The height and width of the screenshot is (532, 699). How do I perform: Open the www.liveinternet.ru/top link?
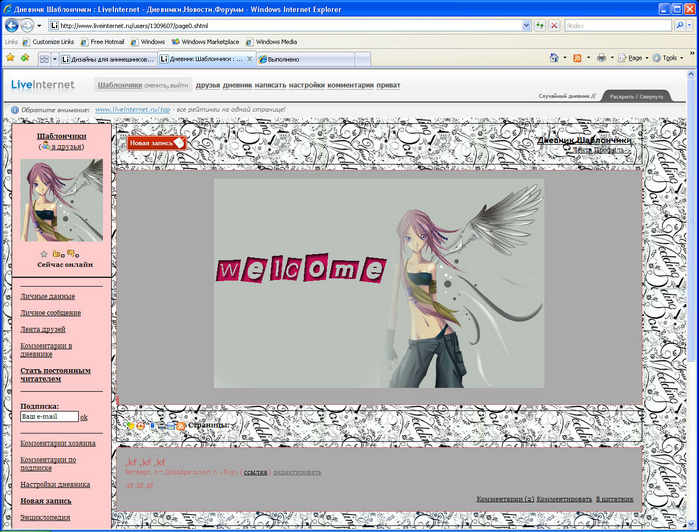point(132,110)
